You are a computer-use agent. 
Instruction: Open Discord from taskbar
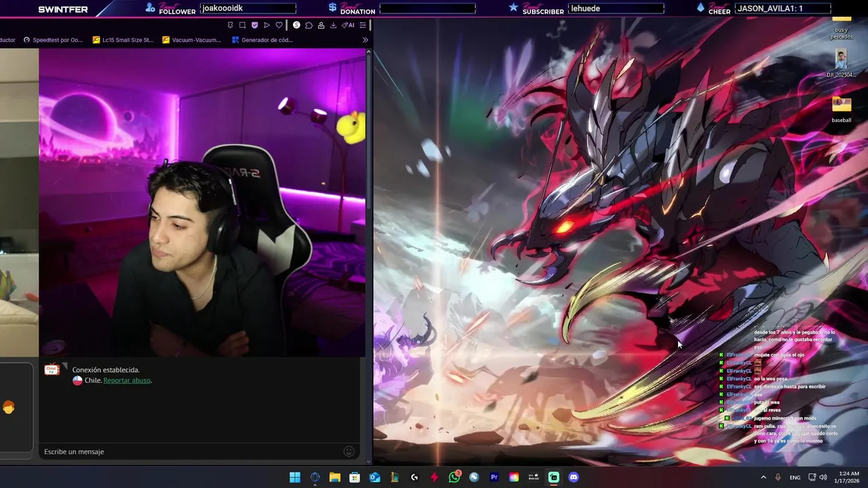tap(574, 477)
